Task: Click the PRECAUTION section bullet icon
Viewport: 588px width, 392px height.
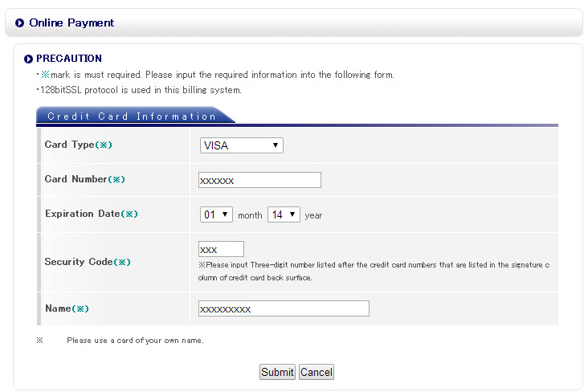Action: tap(28, 59)
